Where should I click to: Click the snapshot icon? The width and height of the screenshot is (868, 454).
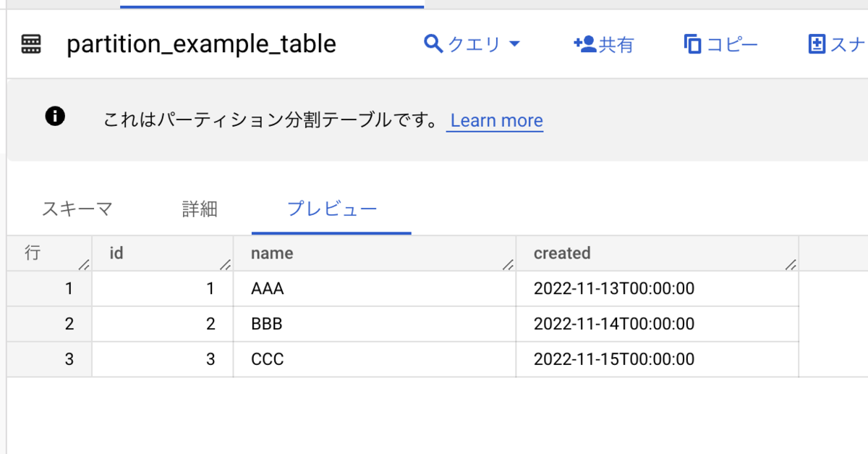pyautogui.click(x=817, y=44)
